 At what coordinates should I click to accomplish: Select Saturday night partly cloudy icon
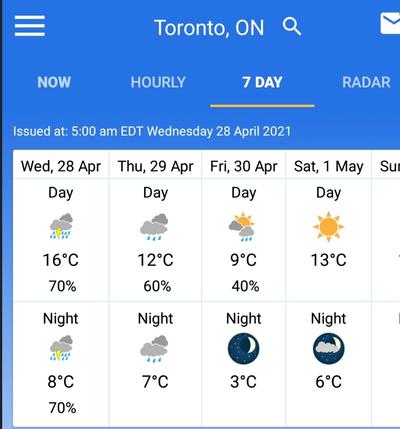[x=329, y=348]
